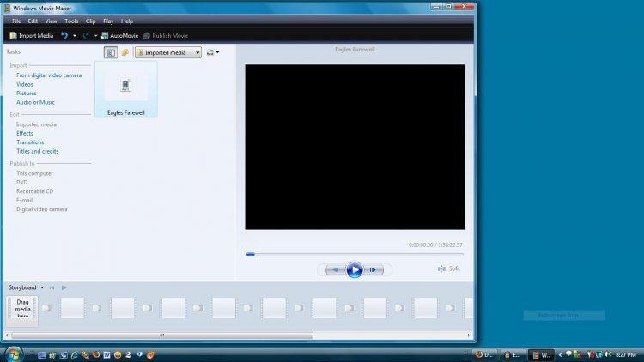Toggle the Tasks pane view icon

(x=111, y=52)
